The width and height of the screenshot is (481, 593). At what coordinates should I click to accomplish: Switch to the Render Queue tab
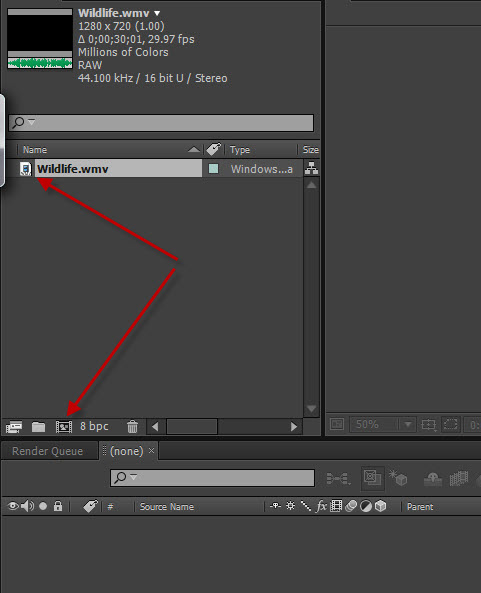point(48,451)
